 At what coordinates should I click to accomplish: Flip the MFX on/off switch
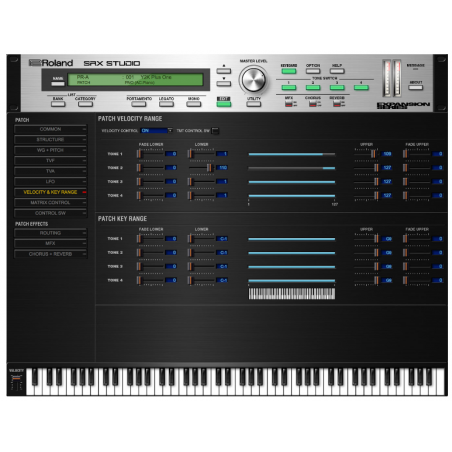click(289, 104)
